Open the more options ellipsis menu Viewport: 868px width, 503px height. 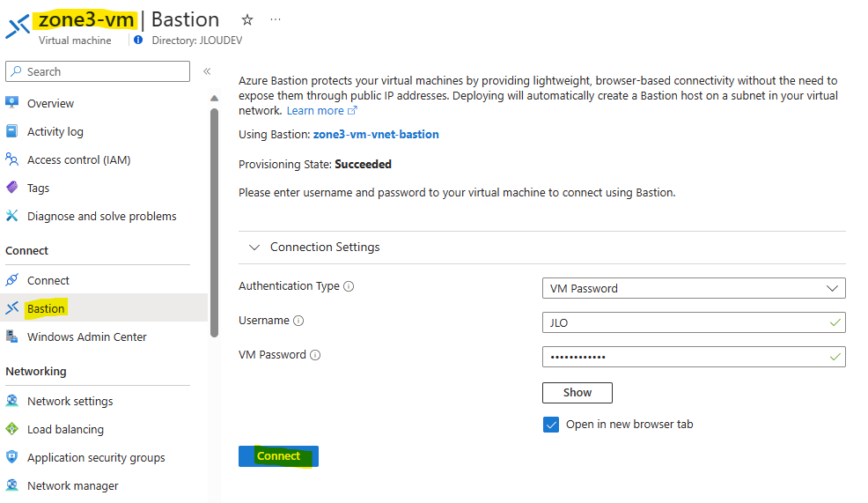[276, 19]
